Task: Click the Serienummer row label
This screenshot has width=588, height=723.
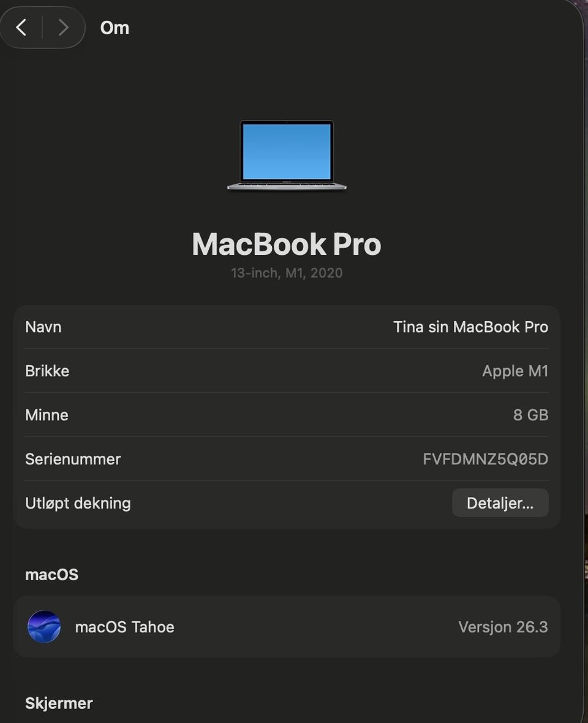Action: pyautogui.click(x=73, y=460)
